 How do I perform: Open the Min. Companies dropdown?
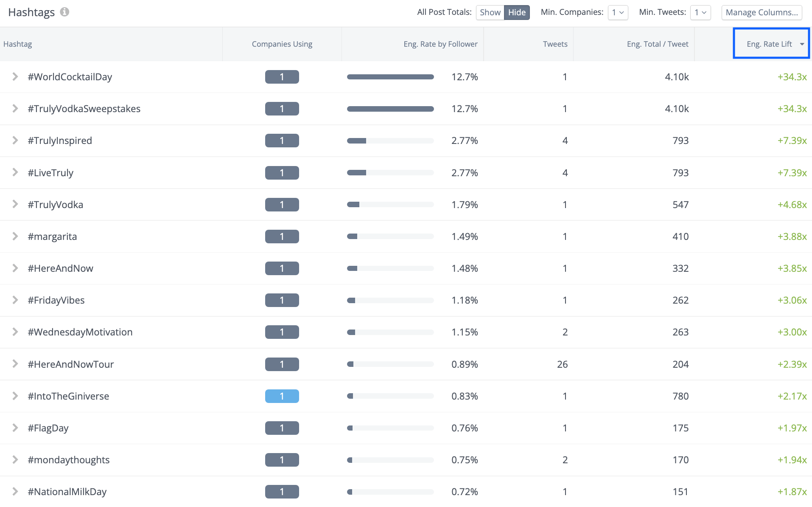point(618,12)
